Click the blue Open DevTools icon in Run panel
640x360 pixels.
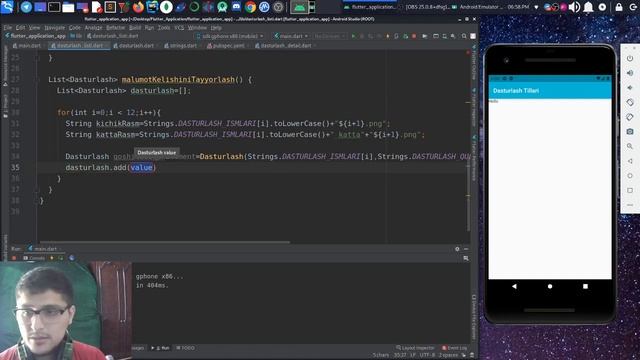click(72, 258)
